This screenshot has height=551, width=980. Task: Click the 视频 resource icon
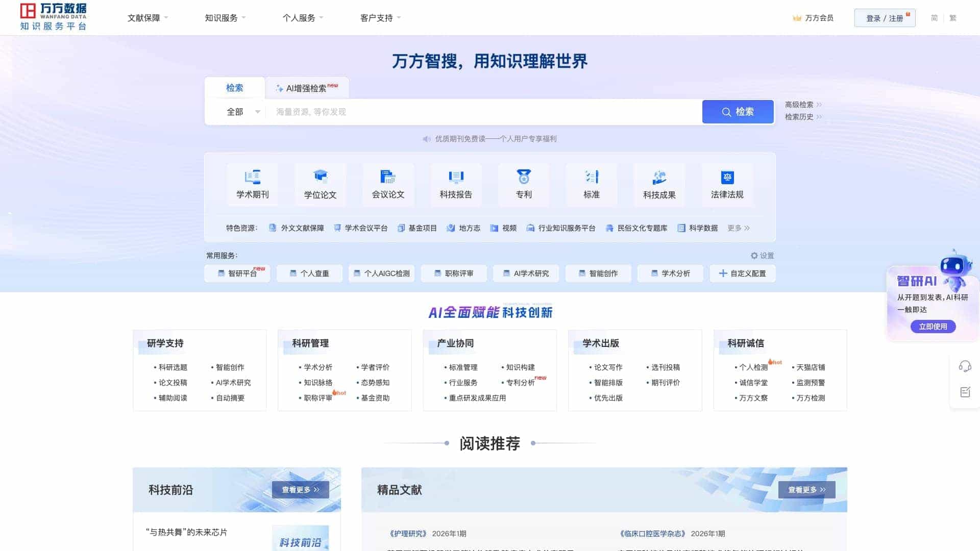(x=494, y=228)
